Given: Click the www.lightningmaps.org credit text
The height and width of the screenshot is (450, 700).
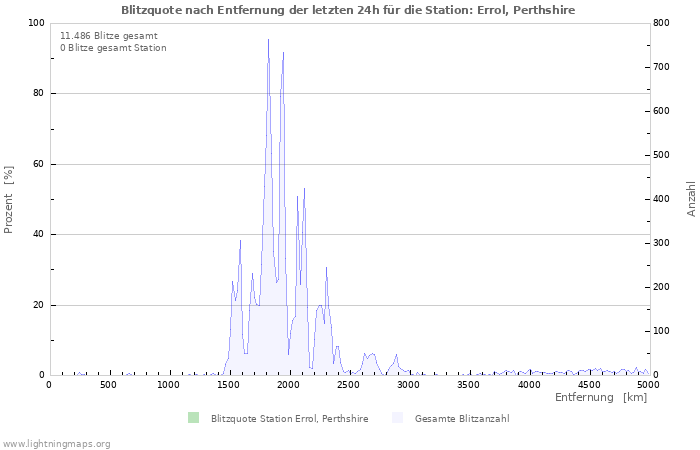Looking at the screenshot, I should click(x=56, y=444).
